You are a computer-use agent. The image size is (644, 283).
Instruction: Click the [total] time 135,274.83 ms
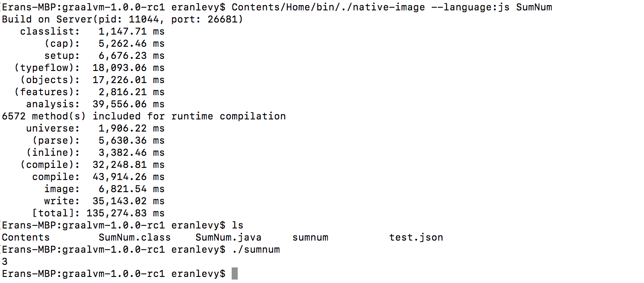(x=128, y=213)
